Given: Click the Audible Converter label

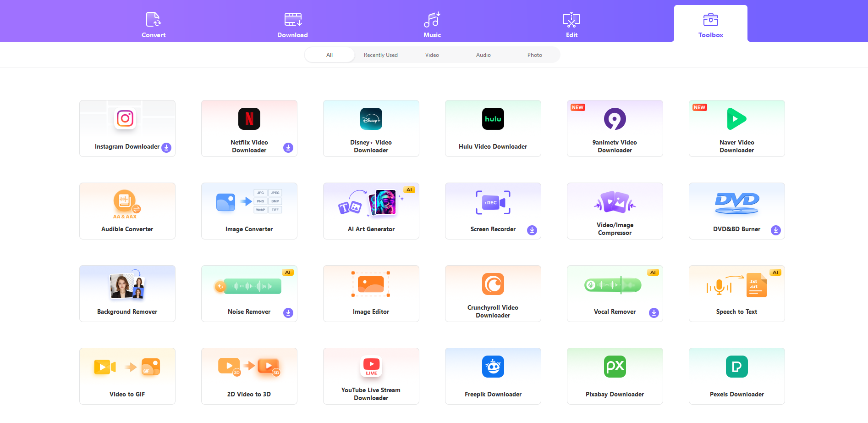Looking at the screenshot, I should tap(127, 229).
